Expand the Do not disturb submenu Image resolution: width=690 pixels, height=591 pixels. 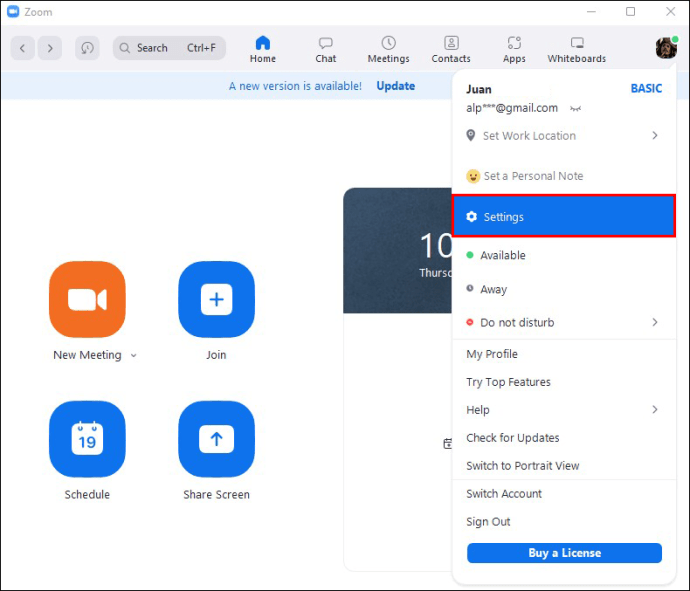[655, 322]
